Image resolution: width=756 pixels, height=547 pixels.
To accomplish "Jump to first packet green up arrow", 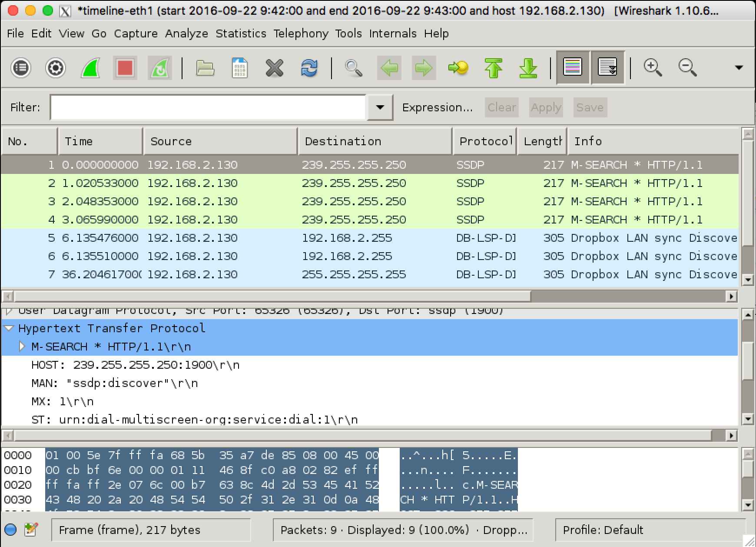I will 493,68.
